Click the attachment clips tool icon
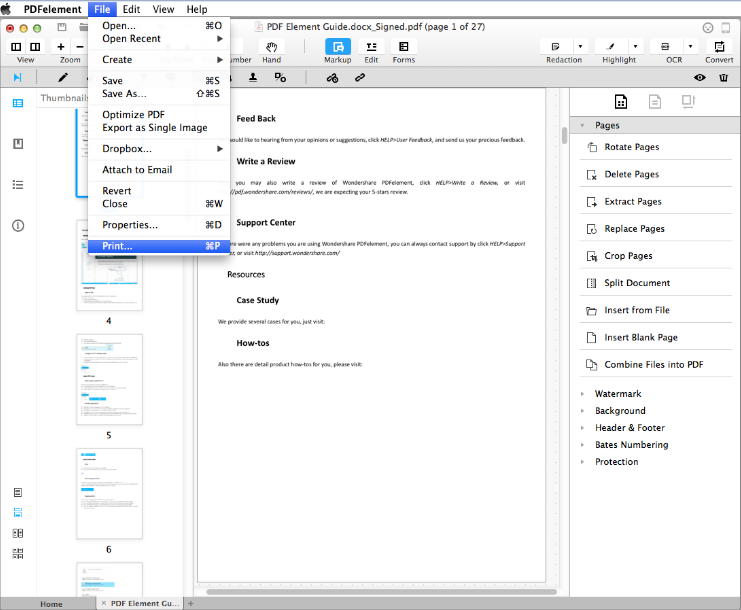 tap(332, 77)
